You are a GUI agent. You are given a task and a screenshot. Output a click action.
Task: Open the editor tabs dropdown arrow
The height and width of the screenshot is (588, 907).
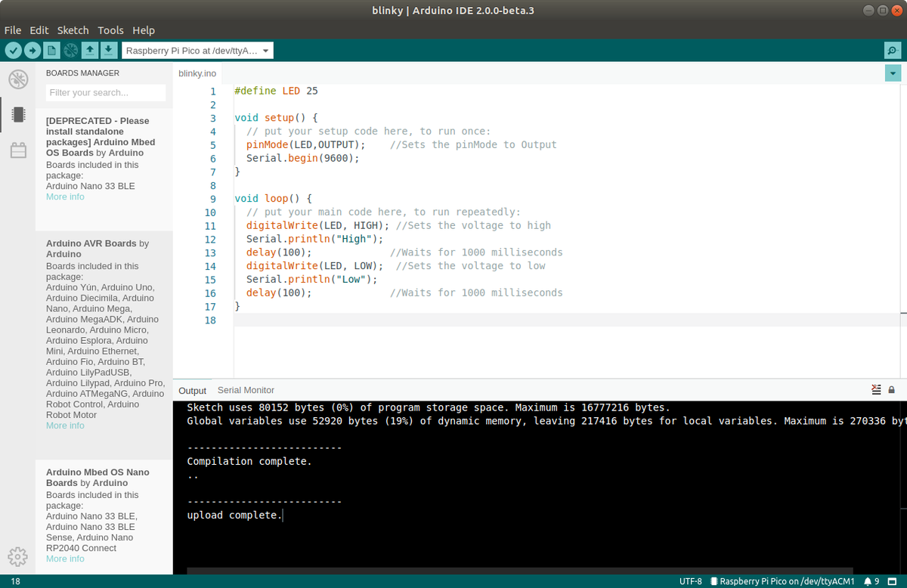pos(893,73)
